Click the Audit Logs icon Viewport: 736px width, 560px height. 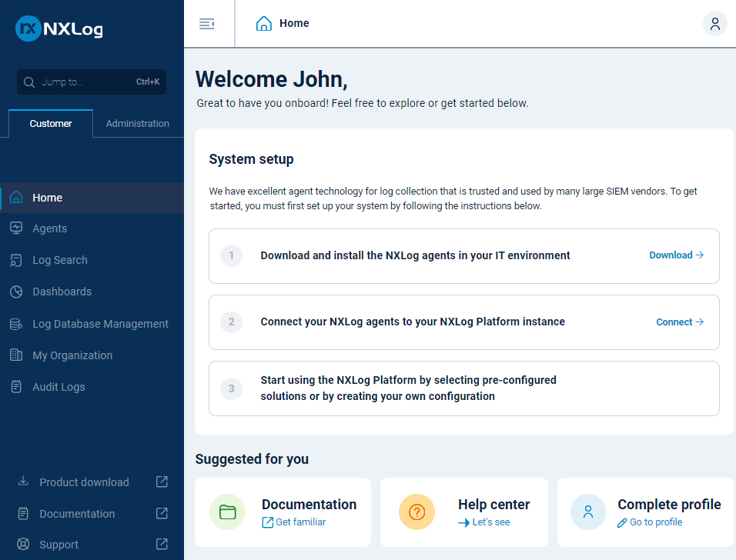pyautogui.click(x=16, y=386)
